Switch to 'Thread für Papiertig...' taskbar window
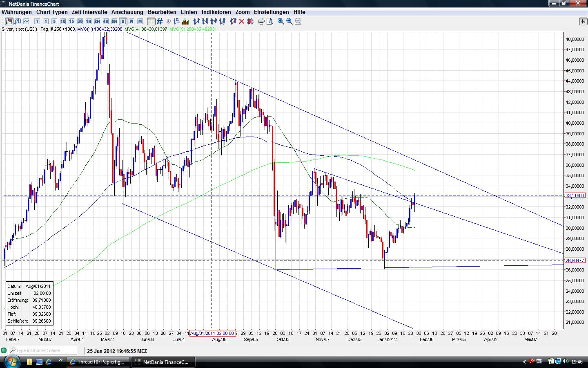 (x=99, y=362)
